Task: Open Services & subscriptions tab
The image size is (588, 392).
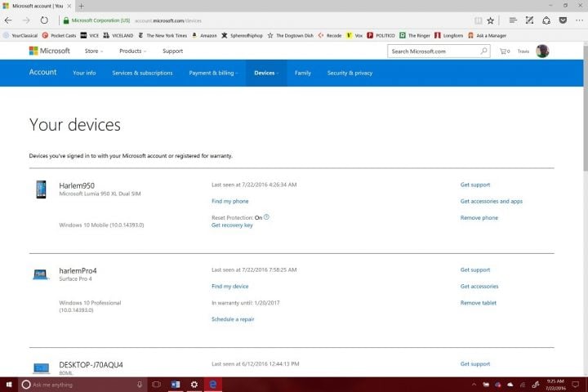Action: click(x=142, y=73)
